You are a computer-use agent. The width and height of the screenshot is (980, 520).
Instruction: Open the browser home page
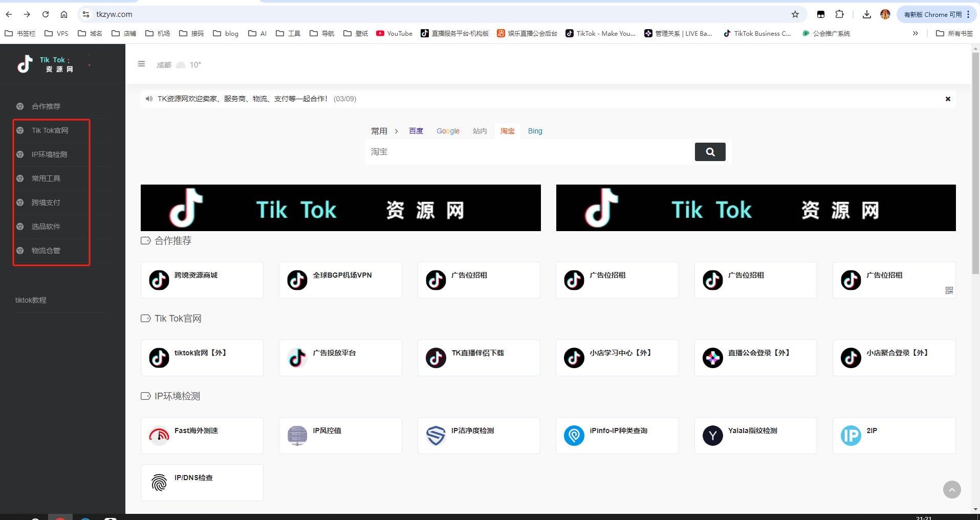click(64, 14)
